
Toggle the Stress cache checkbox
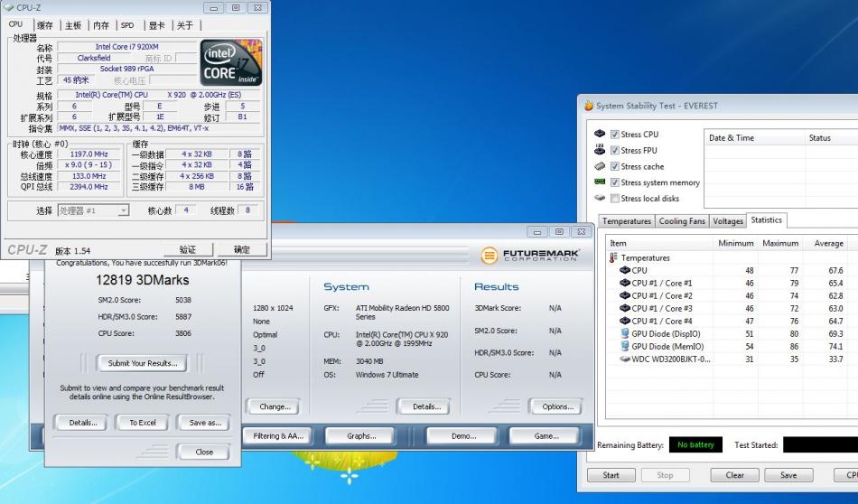615,166
